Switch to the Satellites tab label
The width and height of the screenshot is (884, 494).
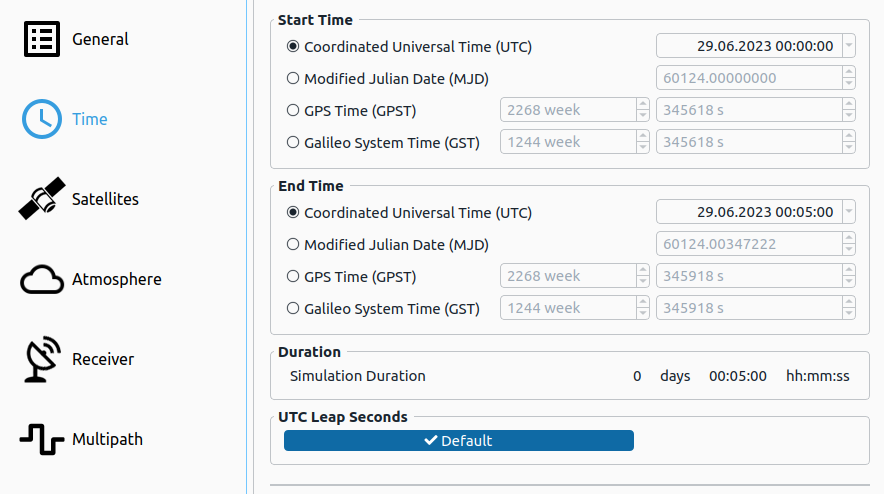[105, 199]
